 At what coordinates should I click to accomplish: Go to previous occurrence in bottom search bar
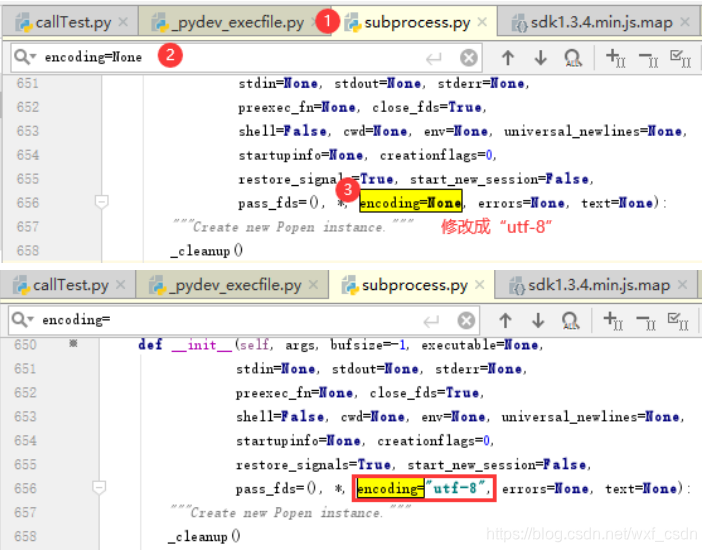[x=505, y=320]
